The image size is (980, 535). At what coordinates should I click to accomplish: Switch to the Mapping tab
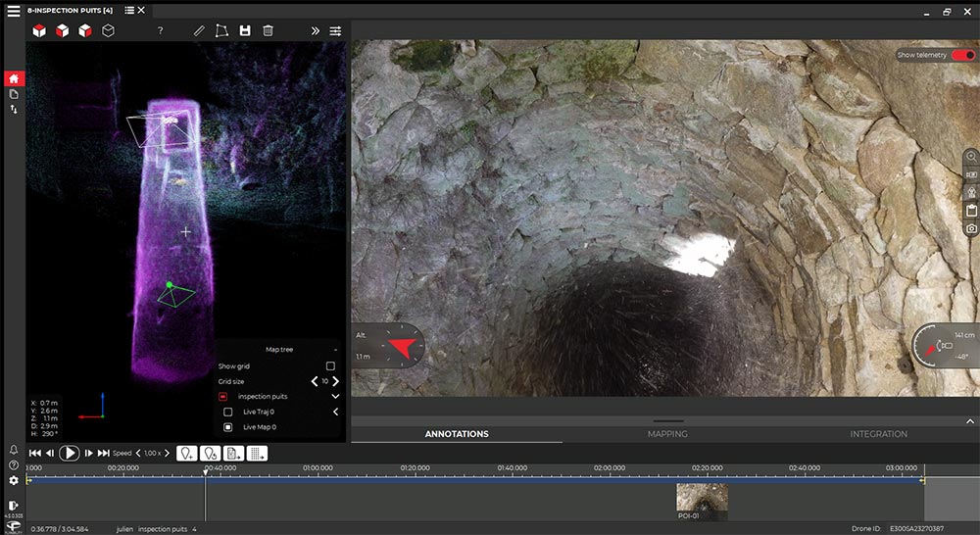tap(667, 434)
